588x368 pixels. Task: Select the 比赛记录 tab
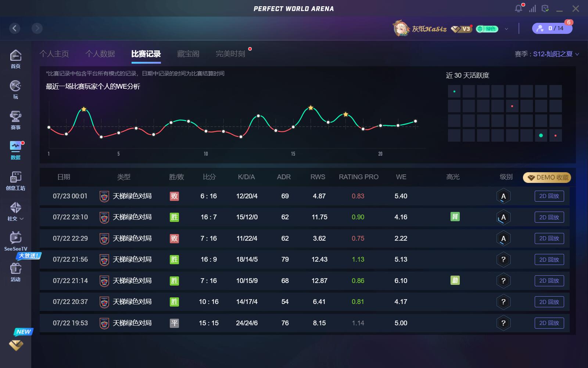[146, 54]
